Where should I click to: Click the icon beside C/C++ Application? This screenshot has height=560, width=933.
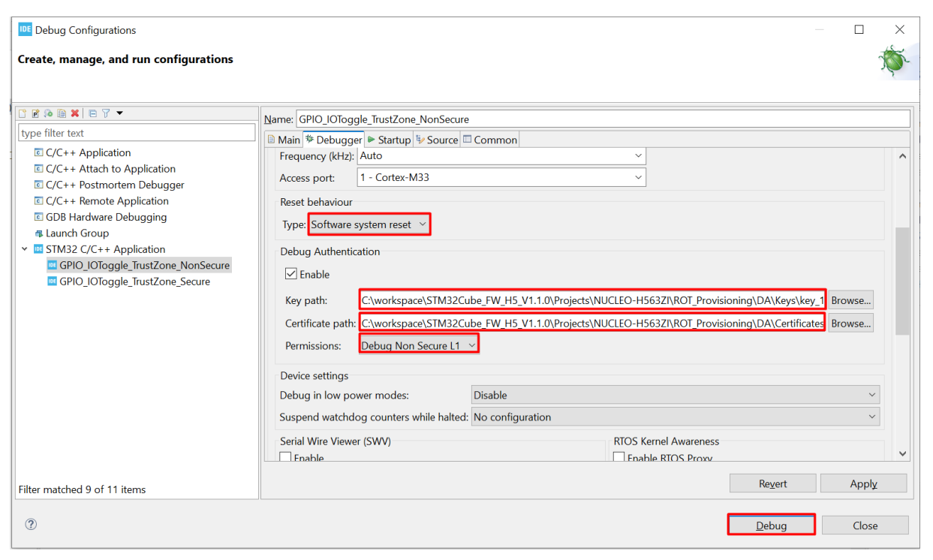click(x=39, y=152)
